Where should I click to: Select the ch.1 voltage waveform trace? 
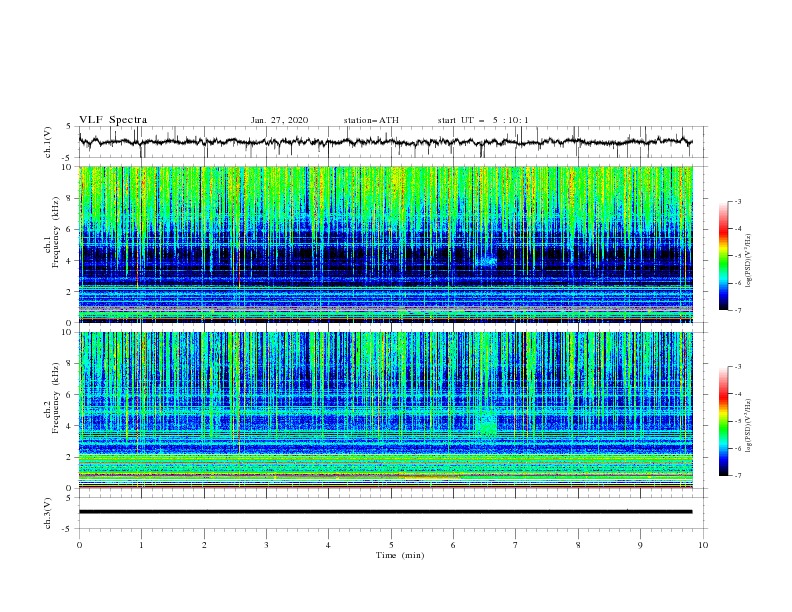(385, 142)
